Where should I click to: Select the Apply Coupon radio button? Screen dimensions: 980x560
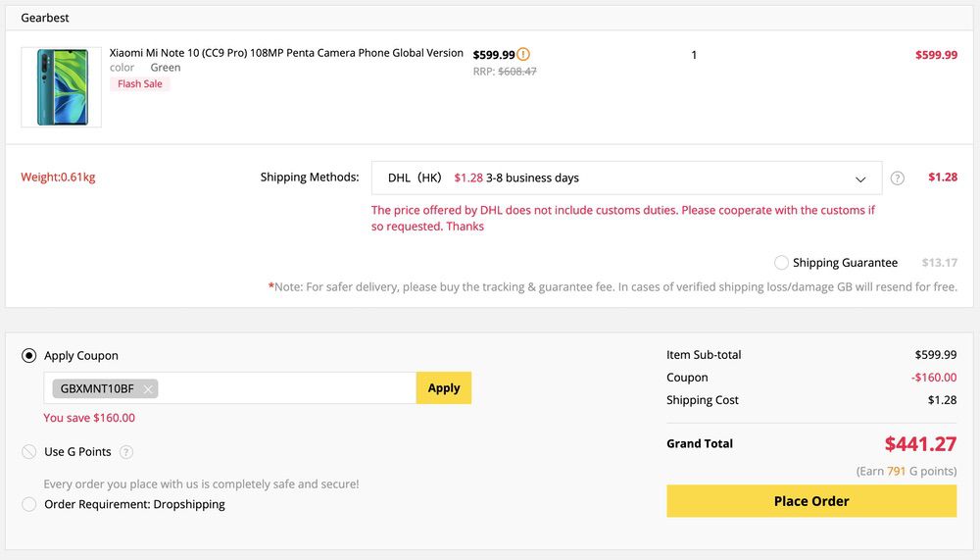point(29,356)
